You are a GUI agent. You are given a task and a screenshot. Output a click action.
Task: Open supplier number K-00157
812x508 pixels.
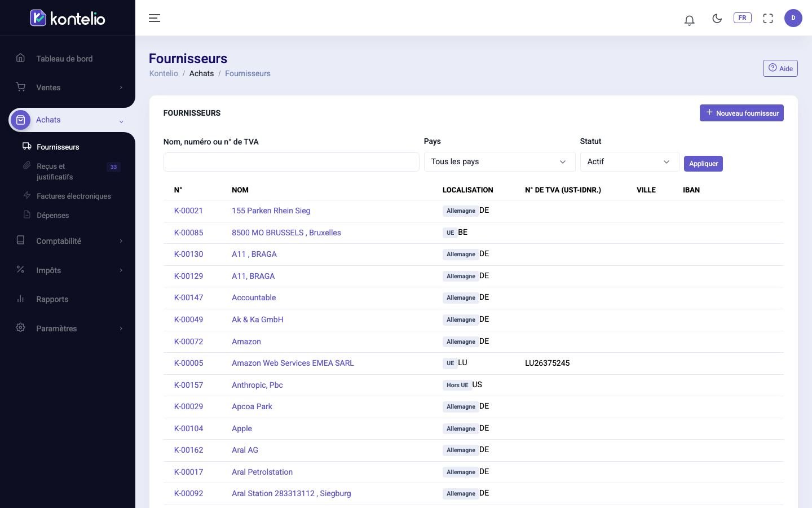(188, 385)
